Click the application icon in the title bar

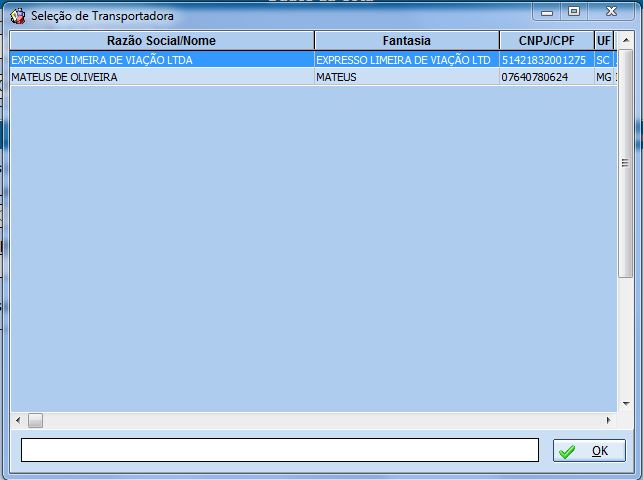[x=17, y=16]
